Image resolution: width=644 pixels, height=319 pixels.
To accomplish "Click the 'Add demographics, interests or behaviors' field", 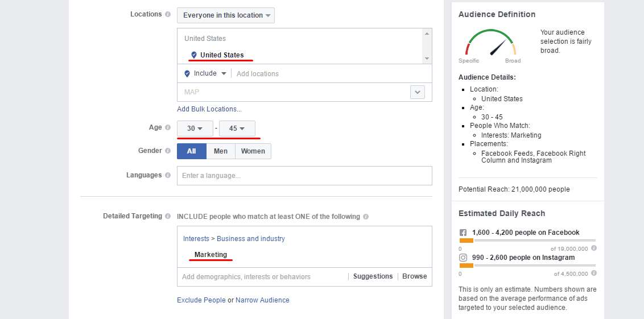I will click(x=263, y=277).
